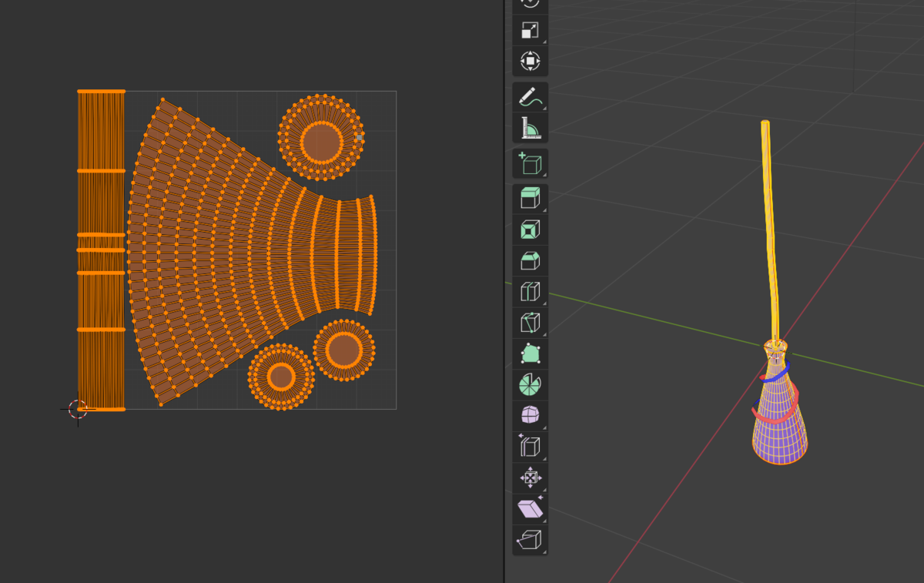Screen dimensions: 924x583
Task: Select the Spin tool
Action: click(528, 385)
